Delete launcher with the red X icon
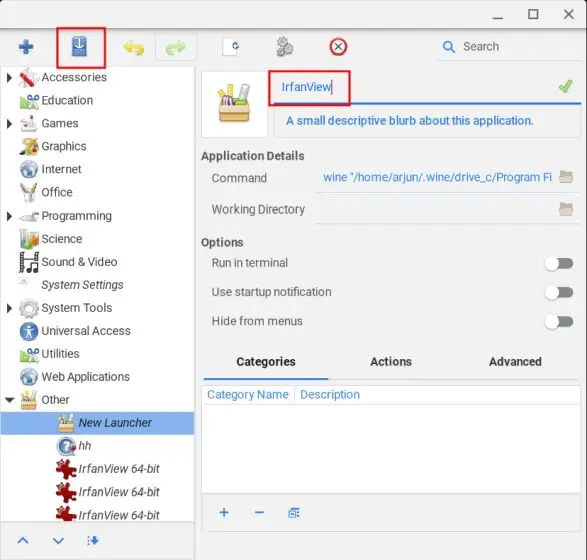Viewport: 587px width, 560px height. coord(338,47)
